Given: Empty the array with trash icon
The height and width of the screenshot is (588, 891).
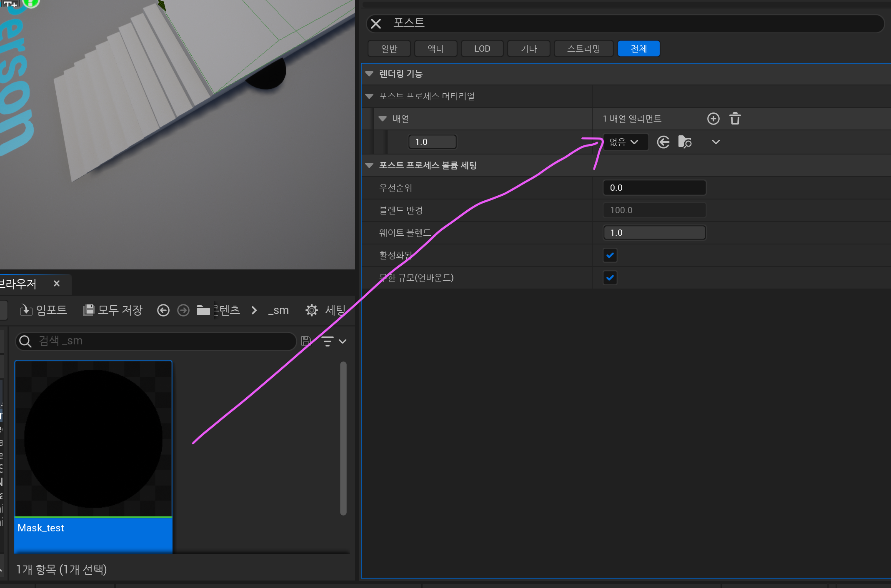Looking at the screenshot, I should pos(735,119).
